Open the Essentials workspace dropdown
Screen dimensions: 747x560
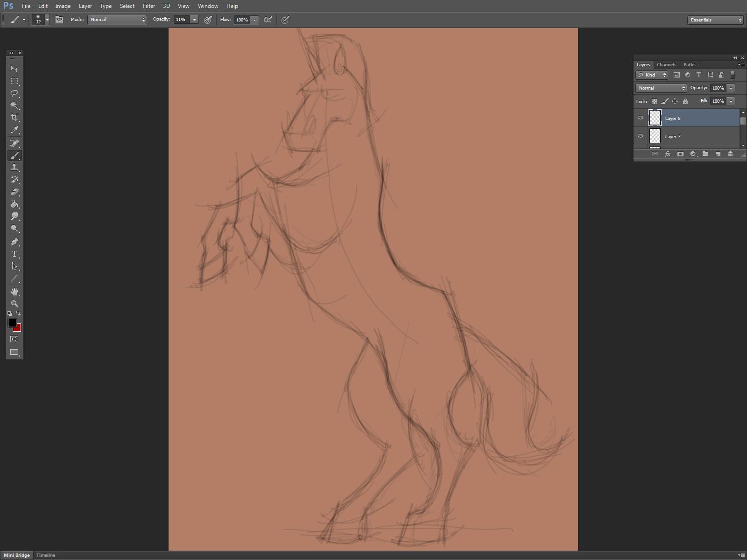pyautogui.click(x=715, y=20)
